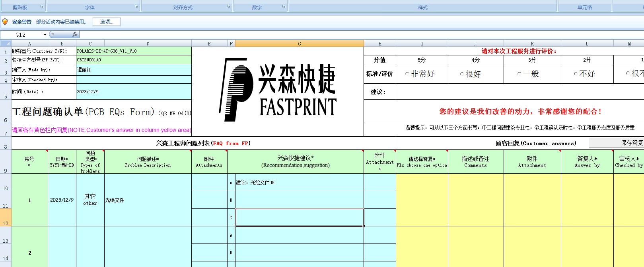This screenshot has height=267, width=644.
Task: Click the 建议: 光绘文件OK. cell
Action: (x=300, y=183)
